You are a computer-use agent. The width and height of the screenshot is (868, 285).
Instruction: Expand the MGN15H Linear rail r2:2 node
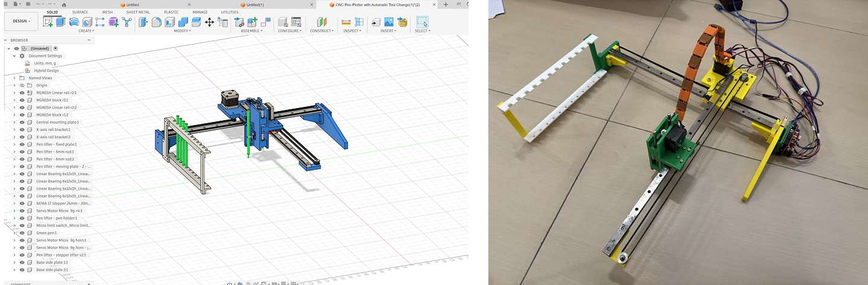point(14,107)
